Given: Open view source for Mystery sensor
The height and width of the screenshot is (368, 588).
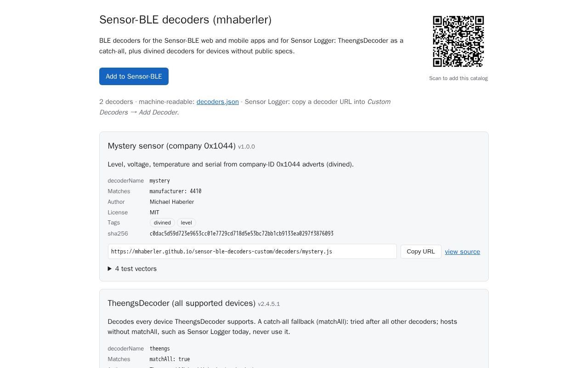Looking at the screenshot, I should [462, 252].
